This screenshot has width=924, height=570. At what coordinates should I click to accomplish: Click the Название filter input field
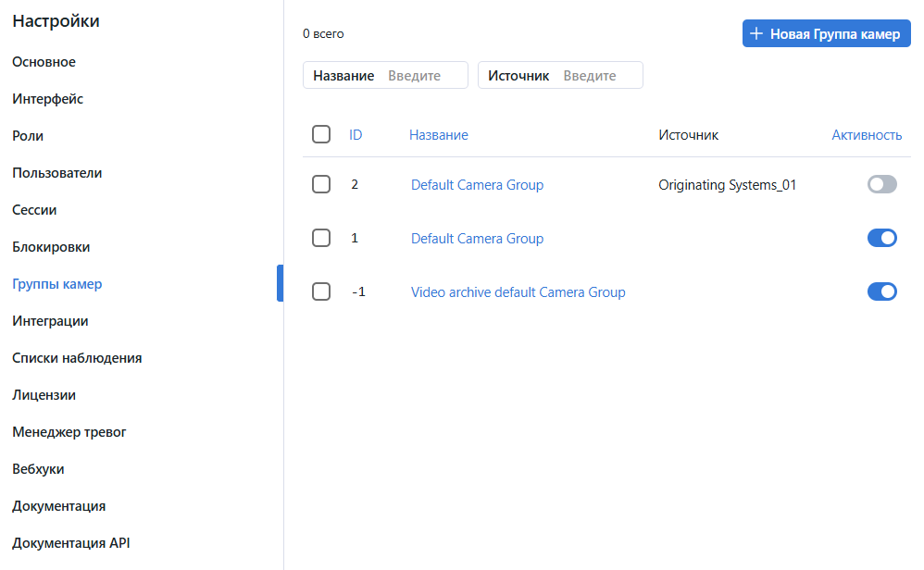[x=424, y=76]
